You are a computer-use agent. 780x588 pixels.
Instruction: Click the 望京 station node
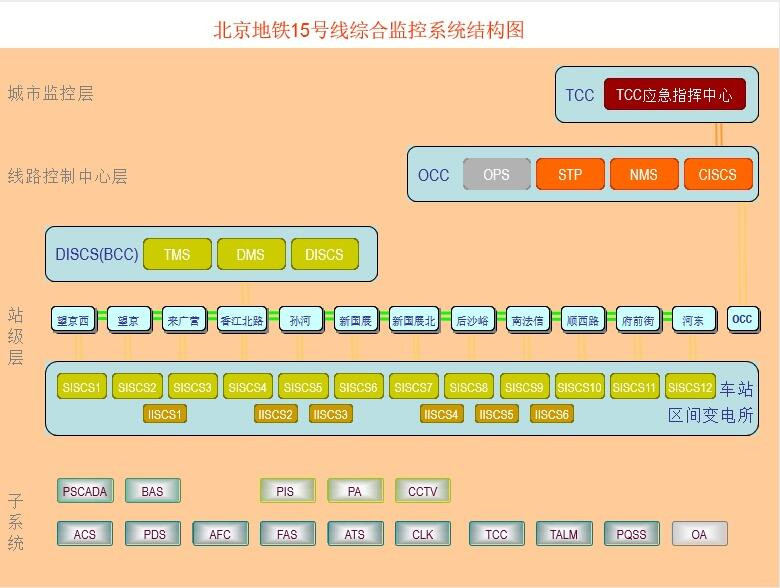point(128,320)
